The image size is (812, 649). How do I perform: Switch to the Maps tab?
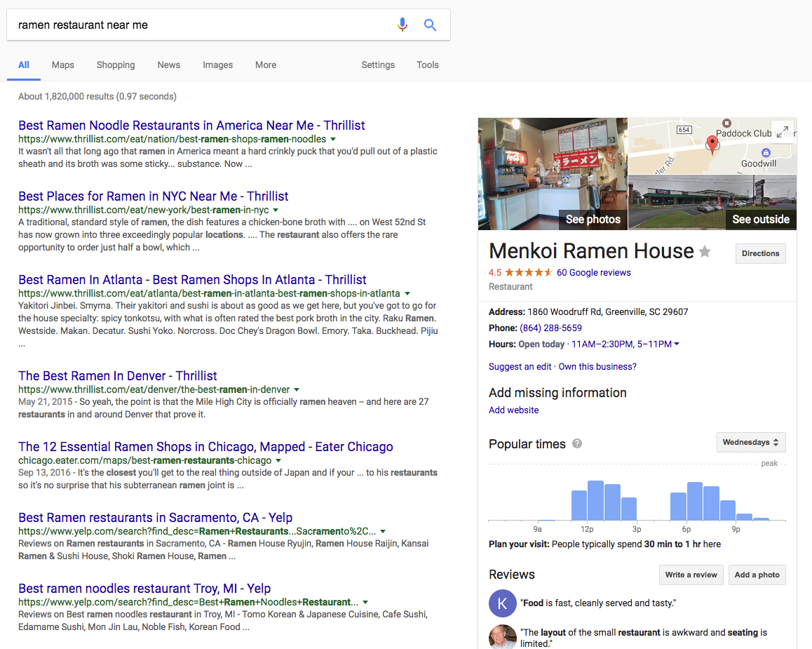coord(62,65)
